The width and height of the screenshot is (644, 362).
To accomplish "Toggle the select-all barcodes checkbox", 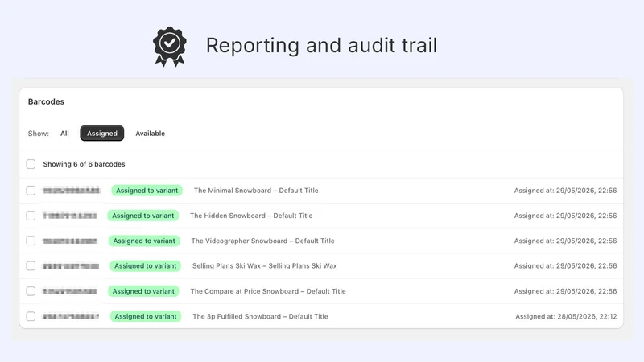I will (x=31, y=164).
